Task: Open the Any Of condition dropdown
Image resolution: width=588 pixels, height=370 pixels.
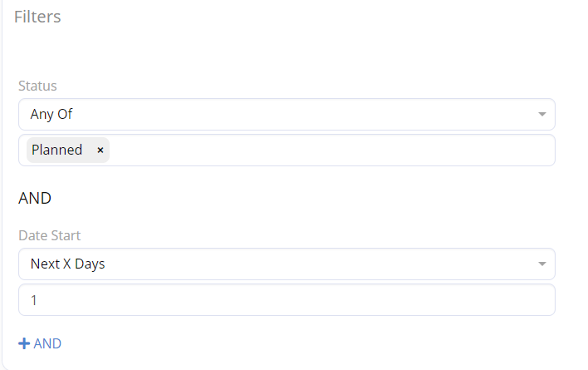Action: pos(287,114)
